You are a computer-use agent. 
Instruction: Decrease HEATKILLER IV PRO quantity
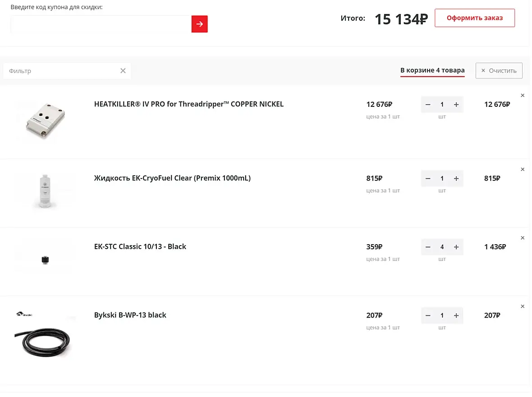pyautogui.click(x=428, y=105)
